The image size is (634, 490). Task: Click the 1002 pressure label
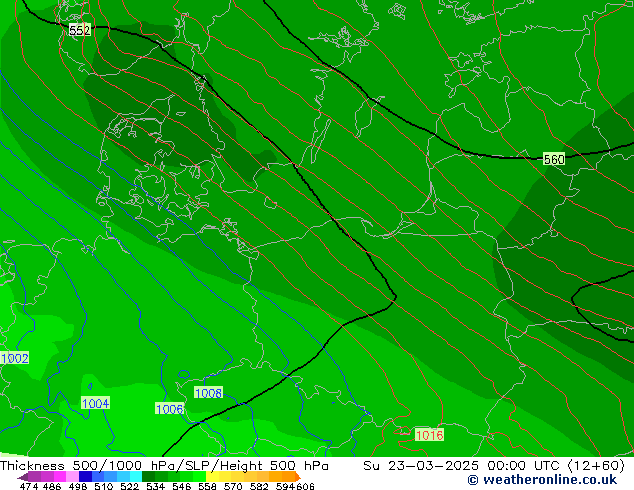click(x=15, y=358)
